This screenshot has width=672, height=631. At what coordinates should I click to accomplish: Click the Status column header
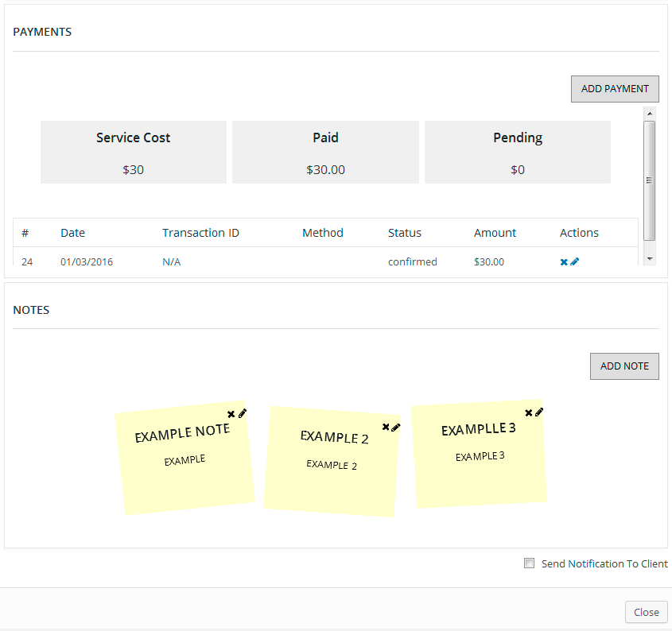405,233
